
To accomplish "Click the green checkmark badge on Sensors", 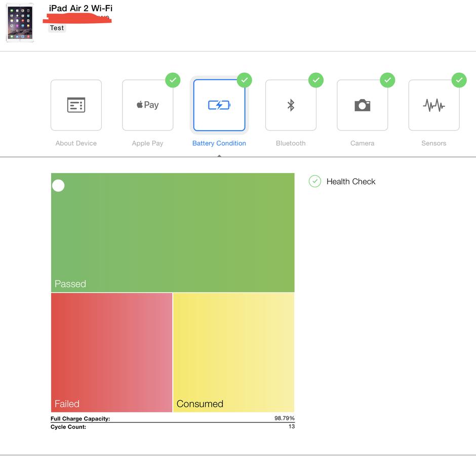I will tap(459, 80).
